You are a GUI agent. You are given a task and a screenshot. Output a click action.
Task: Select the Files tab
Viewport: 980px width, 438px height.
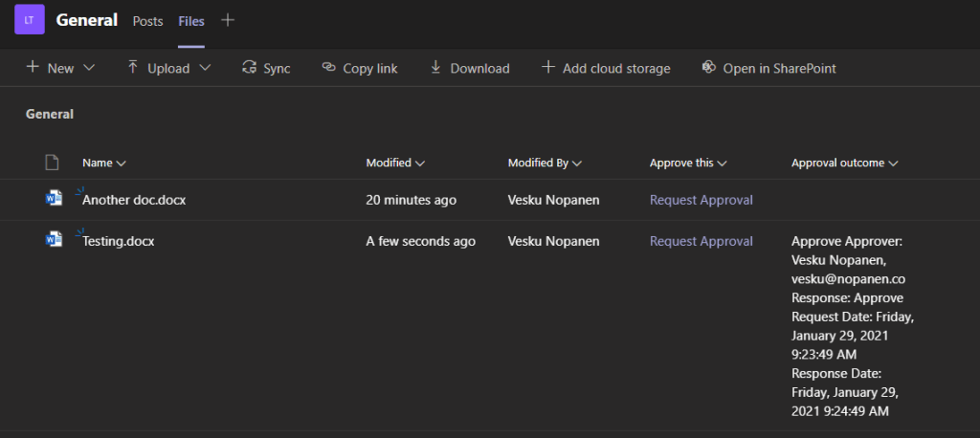pos(191,21)
